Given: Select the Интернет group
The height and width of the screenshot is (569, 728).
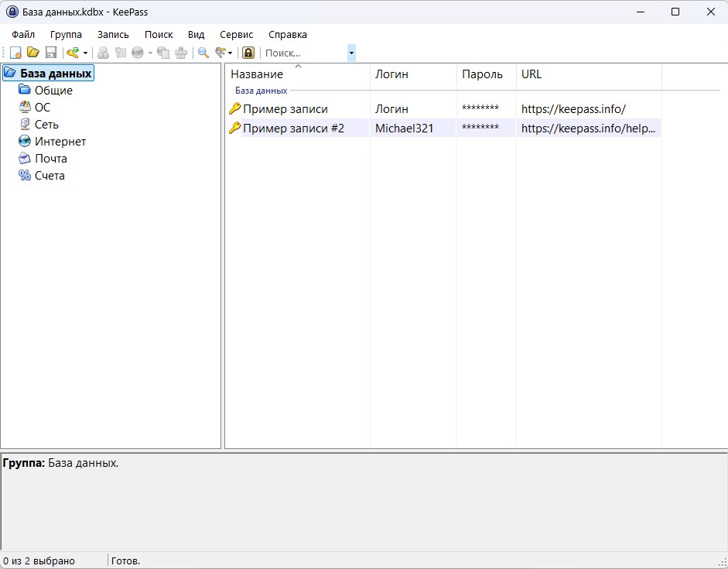Looking at the screenshot, I should point(60,142).
